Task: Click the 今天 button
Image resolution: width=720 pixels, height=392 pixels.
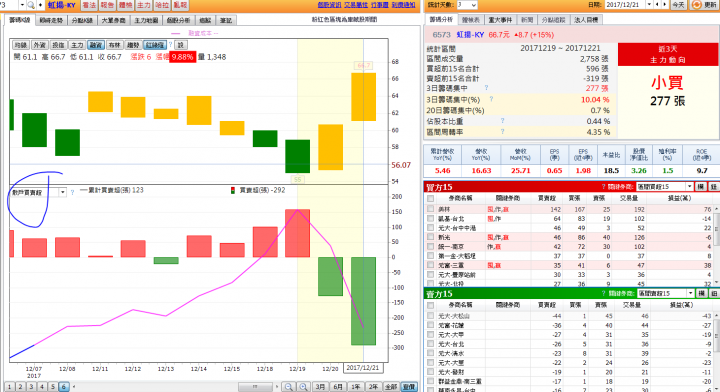Action: [678, 5]
